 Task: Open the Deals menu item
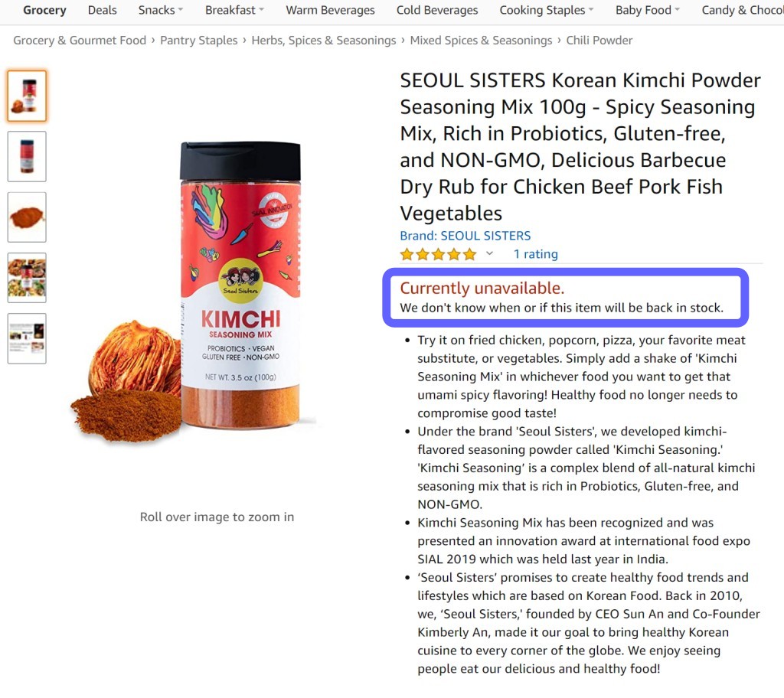(102, 10)
